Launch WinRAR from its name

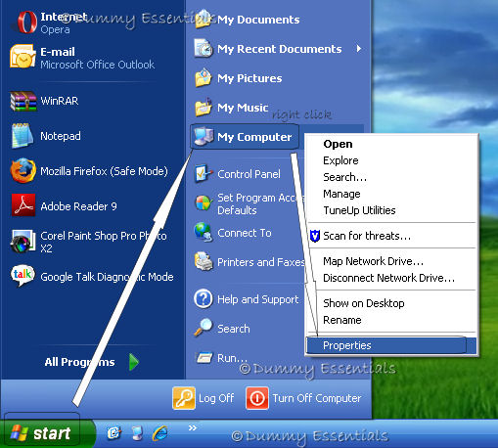[x=60, y=101]
